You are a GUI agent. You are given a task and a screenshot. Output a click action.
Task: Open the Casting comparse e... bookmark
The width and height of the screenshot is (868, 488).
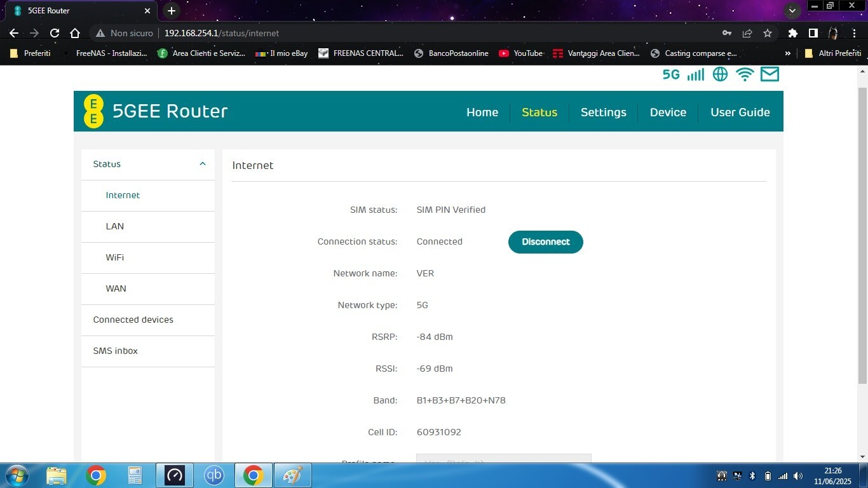pos(694,53)
